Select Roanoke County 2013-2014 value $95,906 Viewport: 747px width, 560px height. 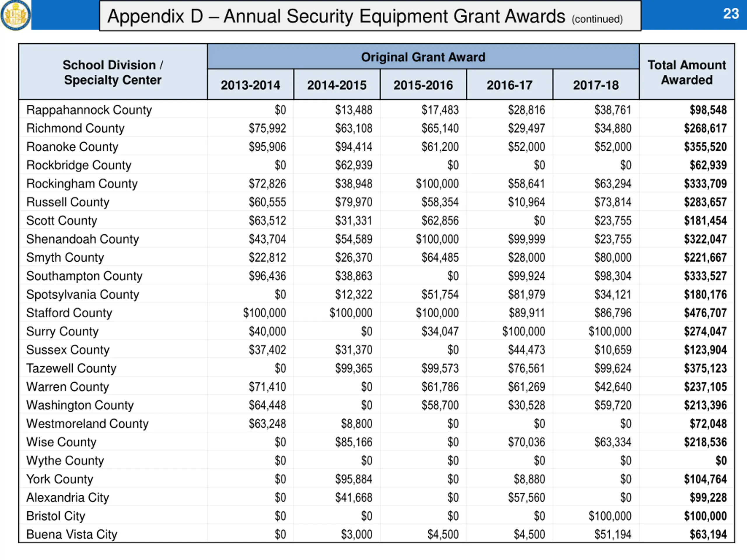pyautogui.click(x=267, y=147)
